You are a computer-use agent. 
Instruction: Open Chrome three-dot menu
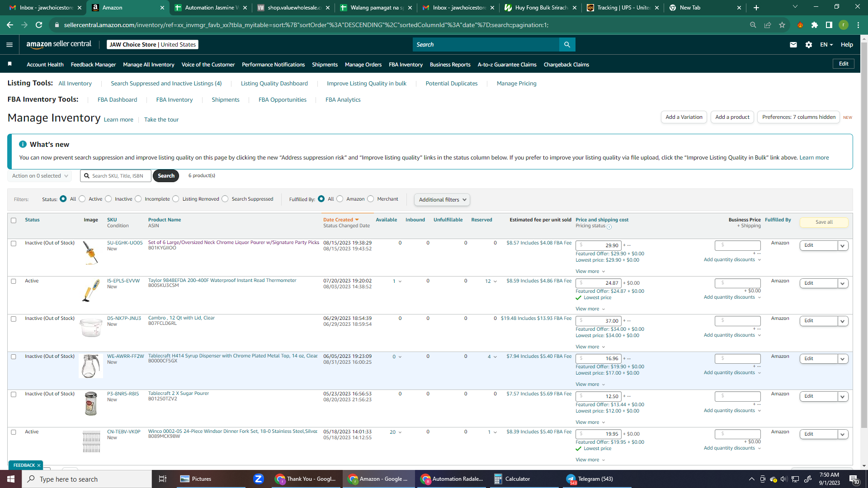click(x=858, y=25)
